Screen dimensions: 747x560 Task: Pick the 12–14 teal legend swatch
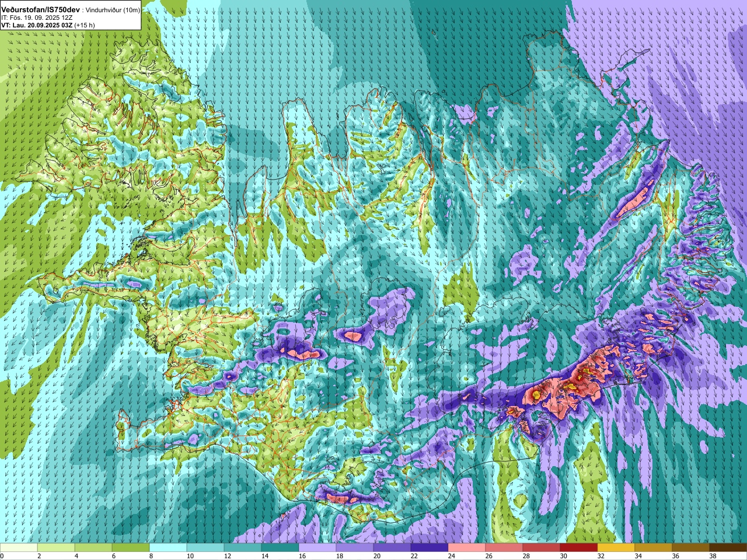[243, 548]
